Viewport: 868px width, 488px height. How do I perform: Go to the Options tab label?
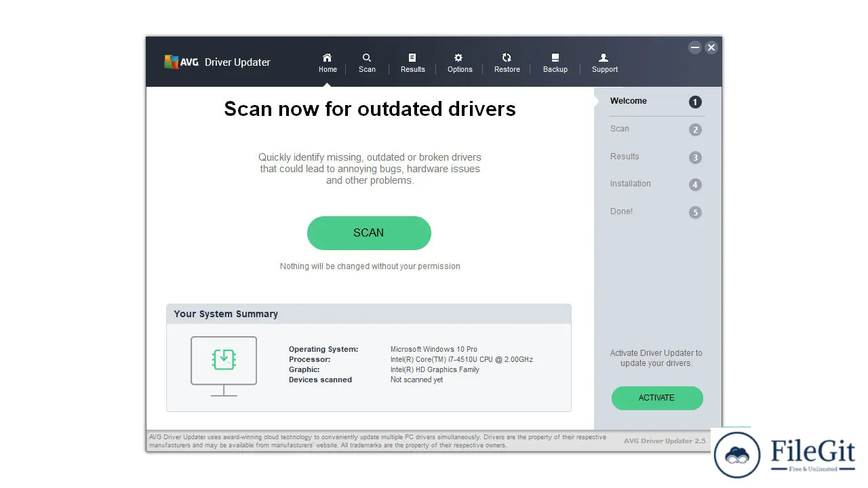460,69
